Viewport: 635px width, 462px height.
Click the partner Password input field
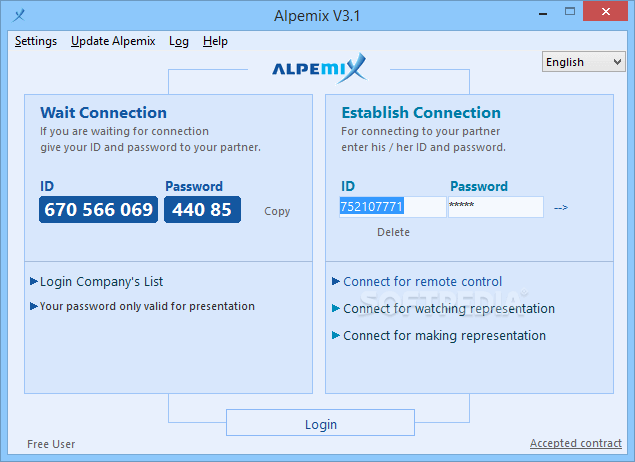(x=496, y=207)
